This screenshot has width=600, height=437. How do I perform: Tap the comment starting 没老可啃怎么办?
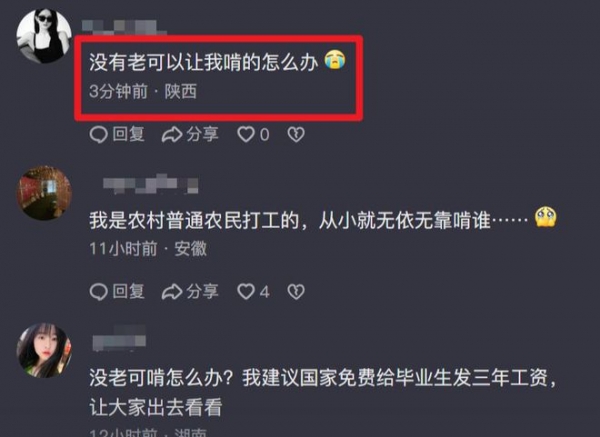(323, 392)
